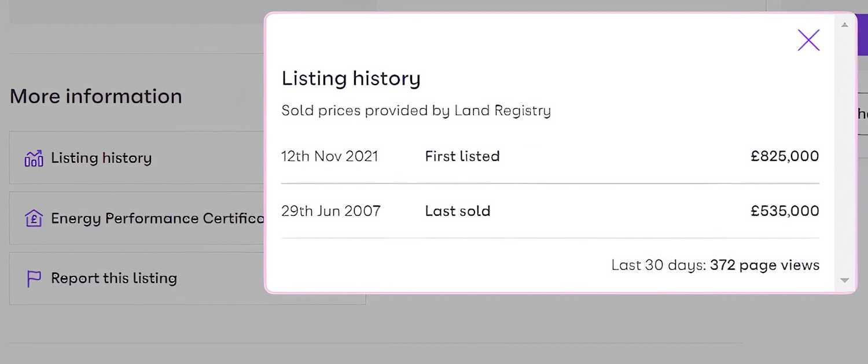
Task: Click the flag icon beside Report this listing
Action: pyautogui.click(x=33, y=278)
